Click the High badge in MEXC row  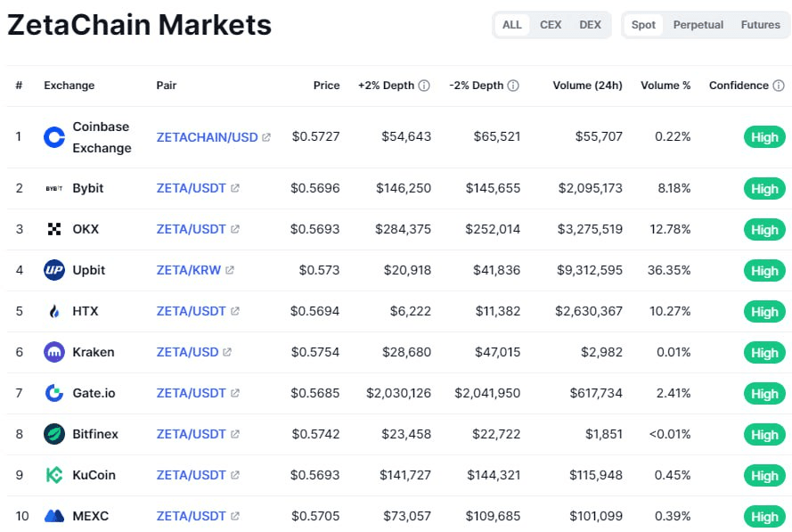pyautogui.click(x=764, y=516)
